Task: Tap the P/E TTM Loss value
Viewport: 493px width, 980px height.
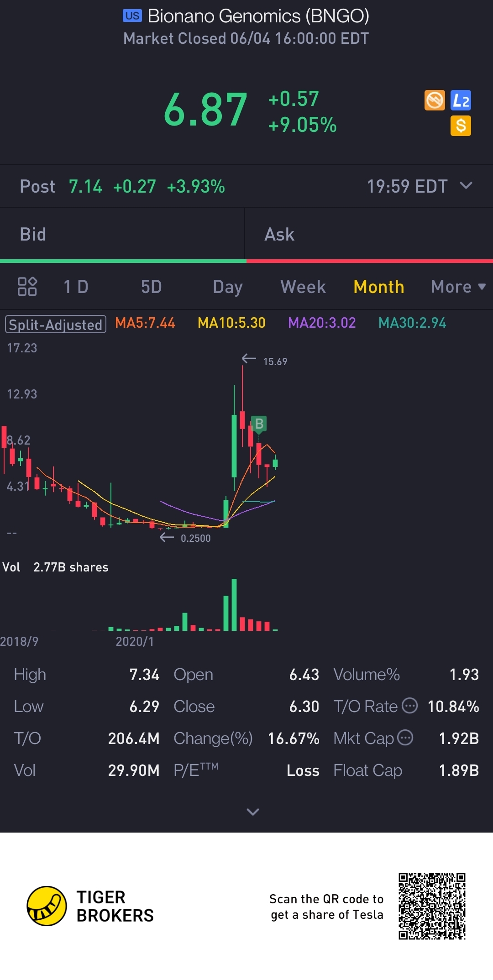Action: coord(303,770)
